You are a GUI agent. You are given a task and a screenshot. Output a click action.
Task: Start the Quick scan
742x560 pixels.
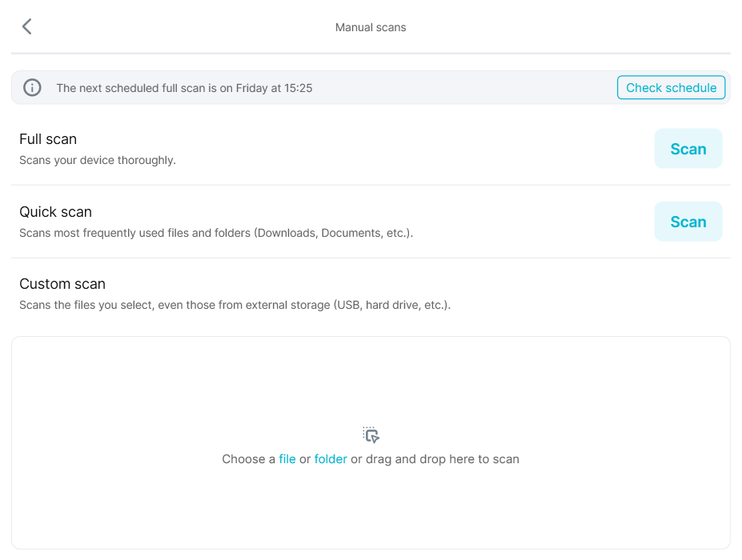[x=688, y=222]
